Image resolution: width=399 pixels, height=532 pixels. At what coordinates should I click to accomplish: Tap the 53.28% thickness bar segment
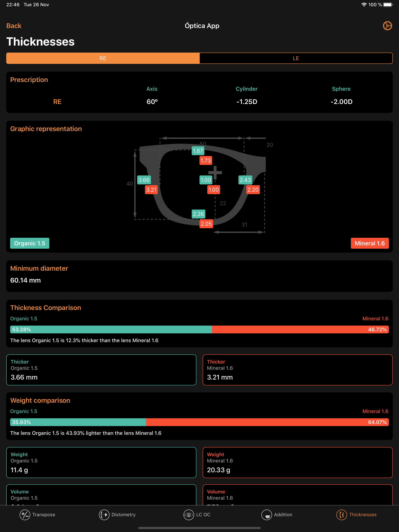[111, 329]
